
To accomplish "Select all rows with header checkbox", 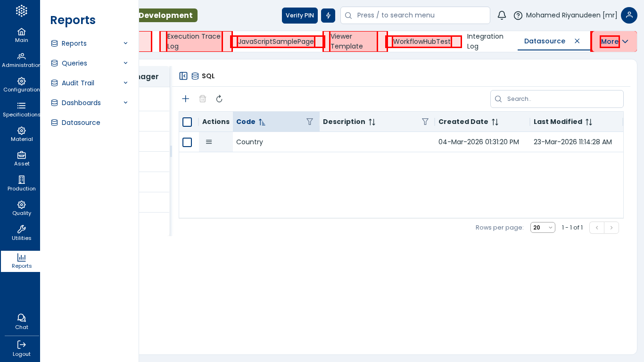I will point(187,122).
